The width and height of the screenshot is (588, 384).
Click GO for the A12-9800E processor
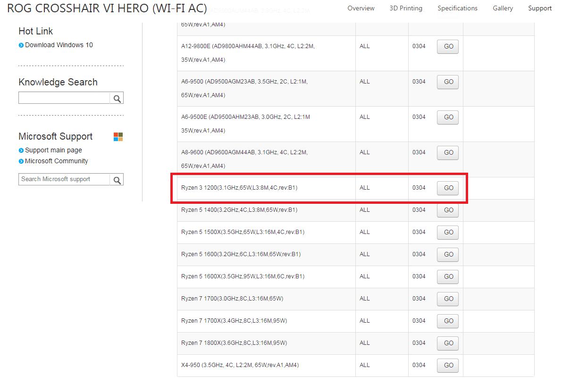tap(448, 47)
